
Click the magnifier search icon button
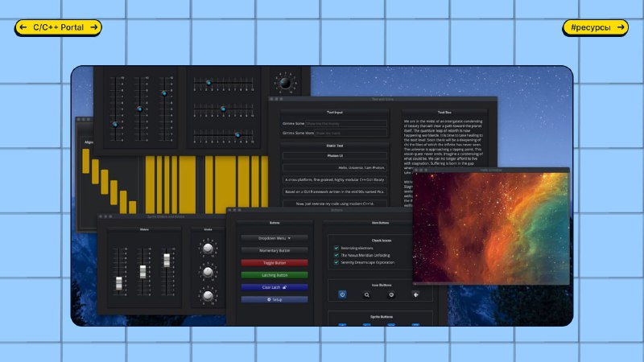366,294
